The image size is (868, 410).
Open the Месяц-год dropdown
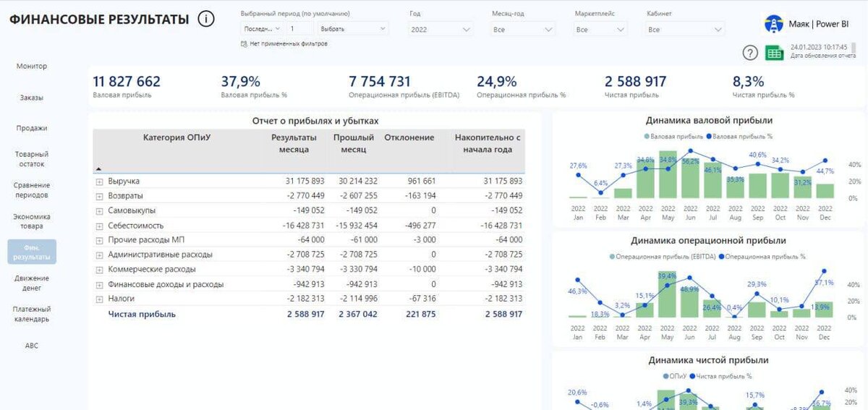pos(524,30)
